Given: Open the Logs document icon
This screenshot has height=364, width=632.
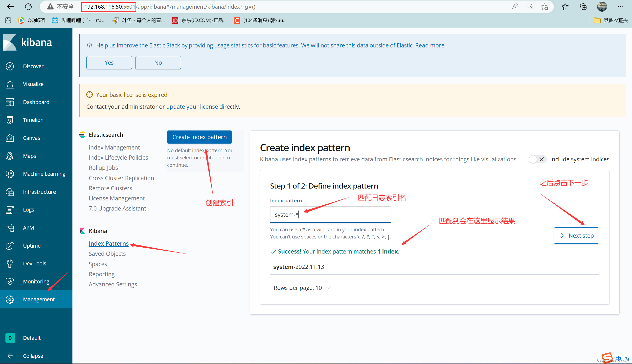Looking at the screenshot, I should 10,210.
